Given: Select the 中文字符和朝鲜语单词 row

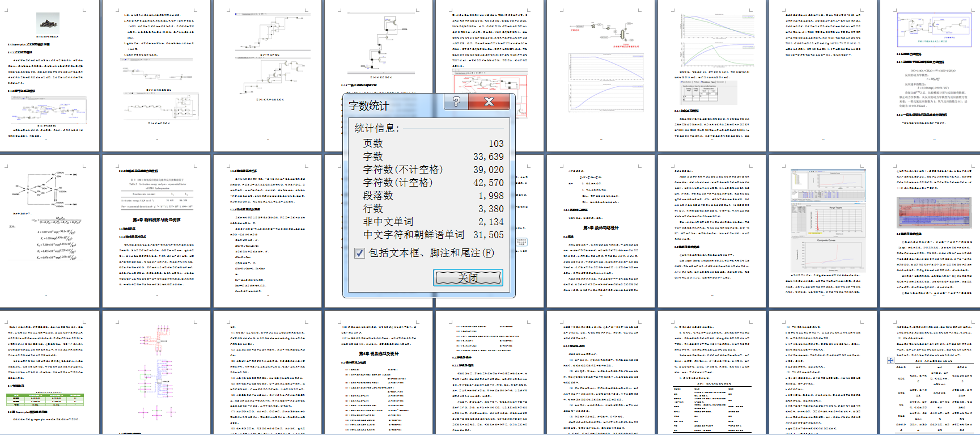Looking at the screenshot, I should [433, 235].
